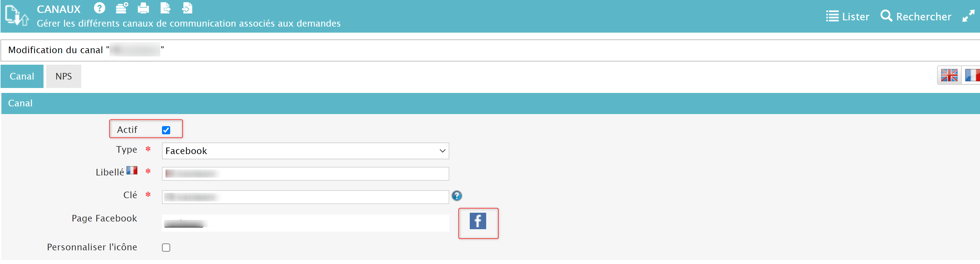Click the Facebook logo button beside Page Facebook
The image size is (980, 264).
pos(478,221)
